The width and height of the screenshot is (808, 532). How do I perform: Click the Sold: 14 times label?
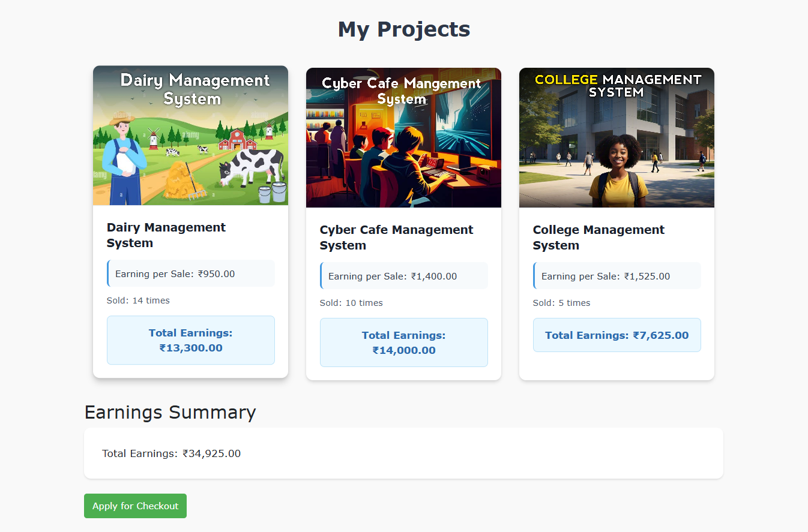click(x=138, y=300)
